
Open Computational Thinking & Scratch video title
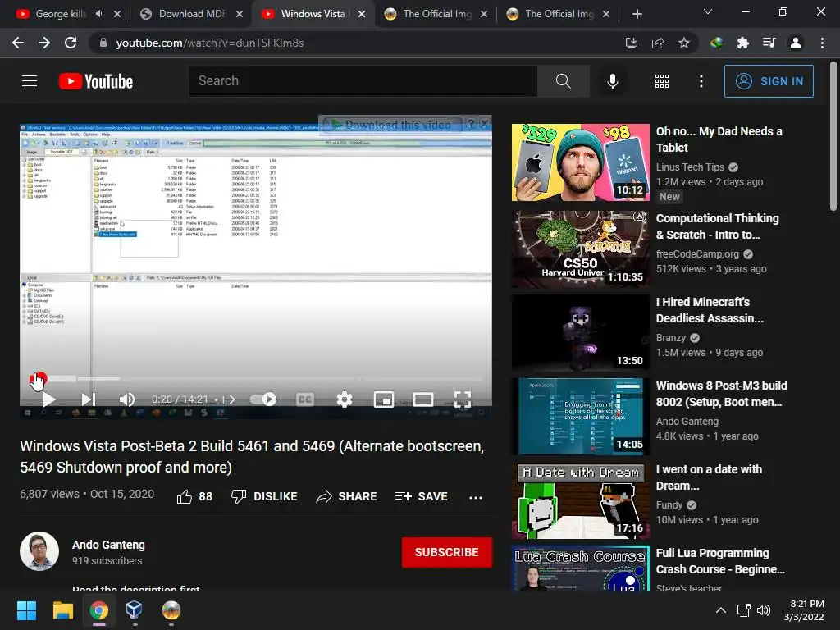[x=717, y=226]
